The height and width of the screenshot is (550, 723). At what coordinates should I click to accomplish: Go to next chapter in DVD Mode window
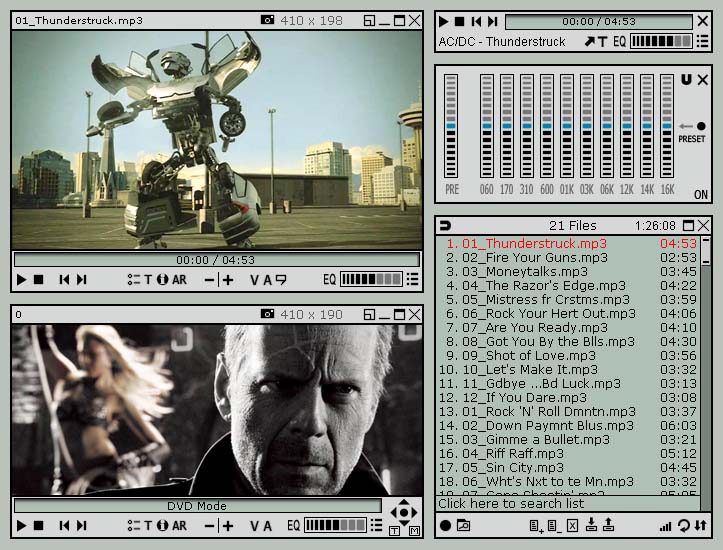pyautogui.click(x=82, y=526)
